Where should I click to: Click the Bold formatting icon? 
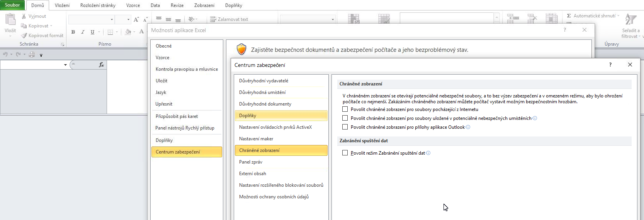coord(73,32)
